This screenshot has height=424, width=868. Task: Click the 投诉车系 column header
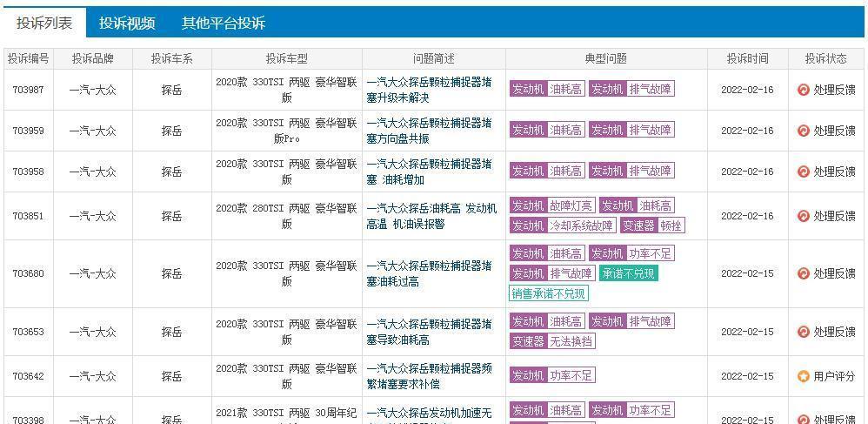coord(172,58)
